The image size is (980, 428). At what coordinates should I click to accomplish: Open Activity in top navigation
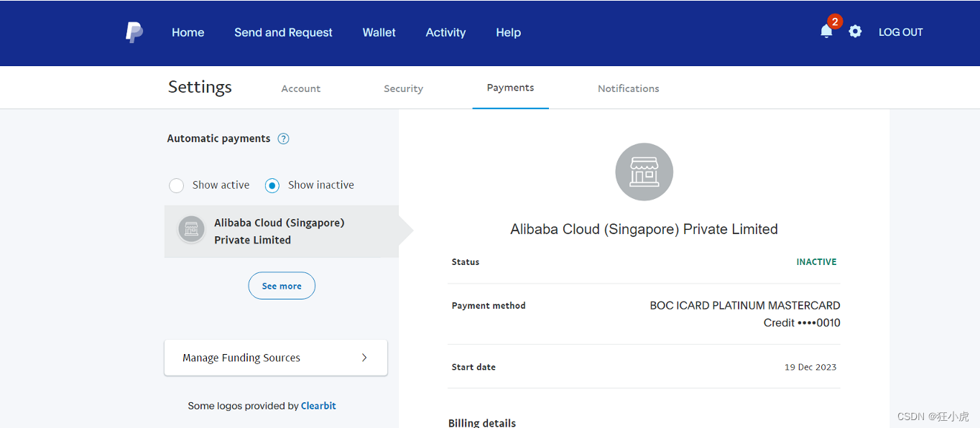point(445,32)
